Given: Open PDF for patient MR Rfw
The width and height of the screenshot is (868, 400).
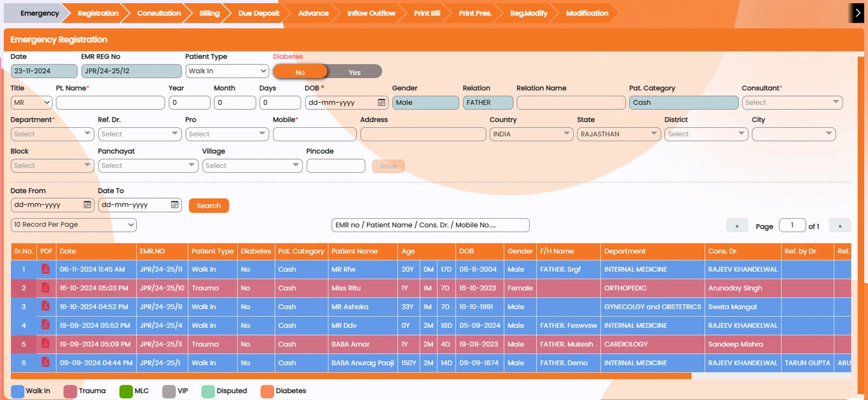Looking at the screenshot, I should pos(46,269).
